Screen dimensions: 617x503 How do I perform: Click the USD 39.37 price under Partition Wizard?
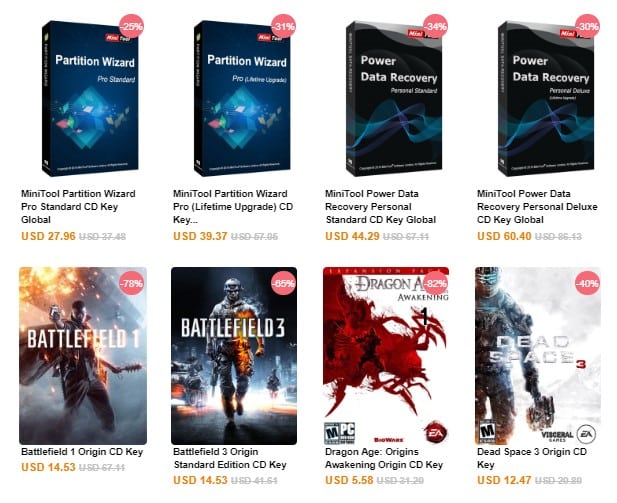point(200,236)
